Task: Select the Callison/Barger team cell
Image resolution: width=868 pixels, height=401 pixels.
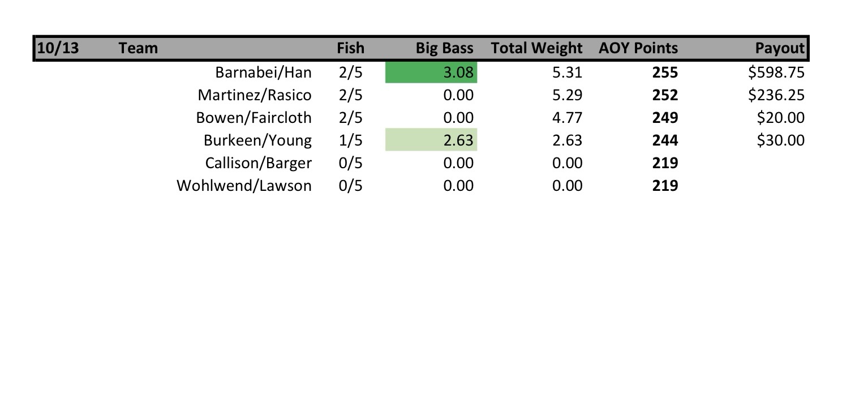Action: [258, 163]
